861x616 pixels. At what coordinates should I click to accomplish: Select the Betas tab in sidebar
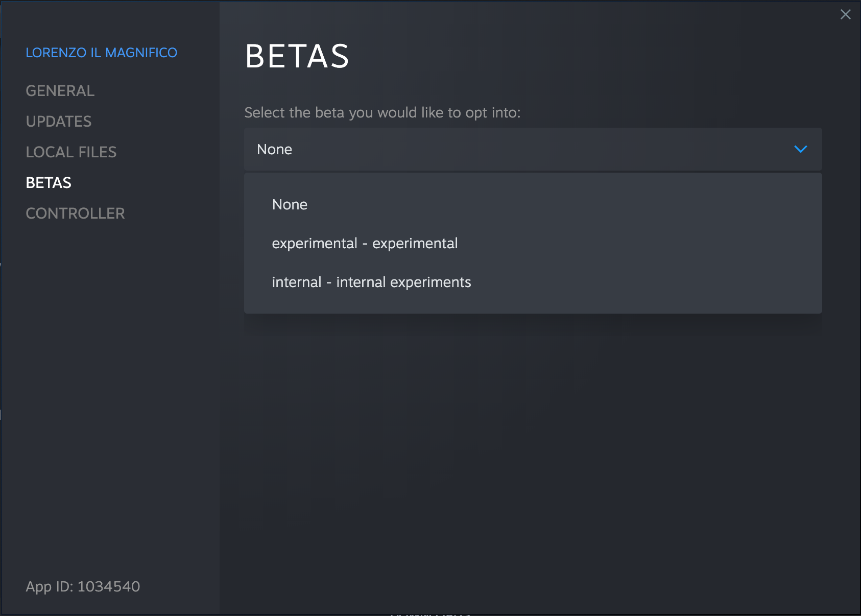click(x=49, y=183)
